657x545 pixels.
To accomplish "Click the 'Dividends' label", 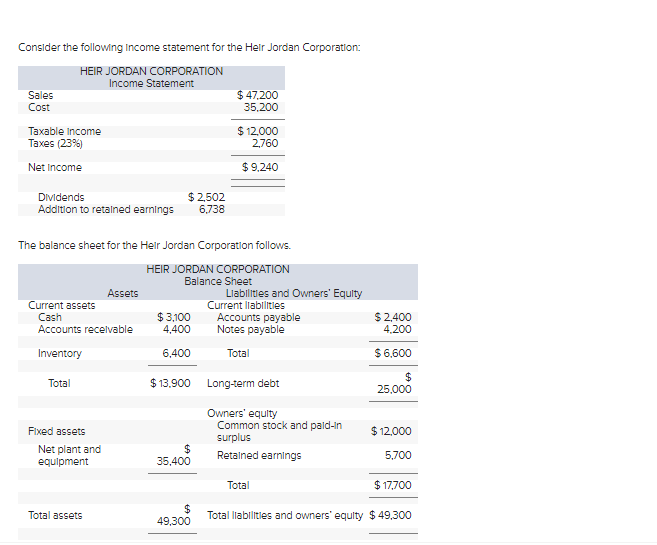I will [61, 197].
